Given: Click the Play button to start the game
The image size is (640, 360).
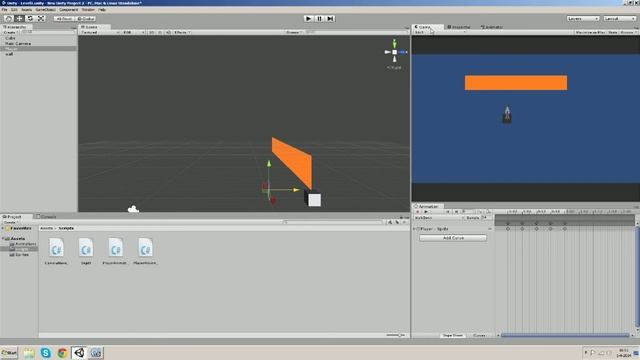Looking at the screenshot, I should [309, 18].
